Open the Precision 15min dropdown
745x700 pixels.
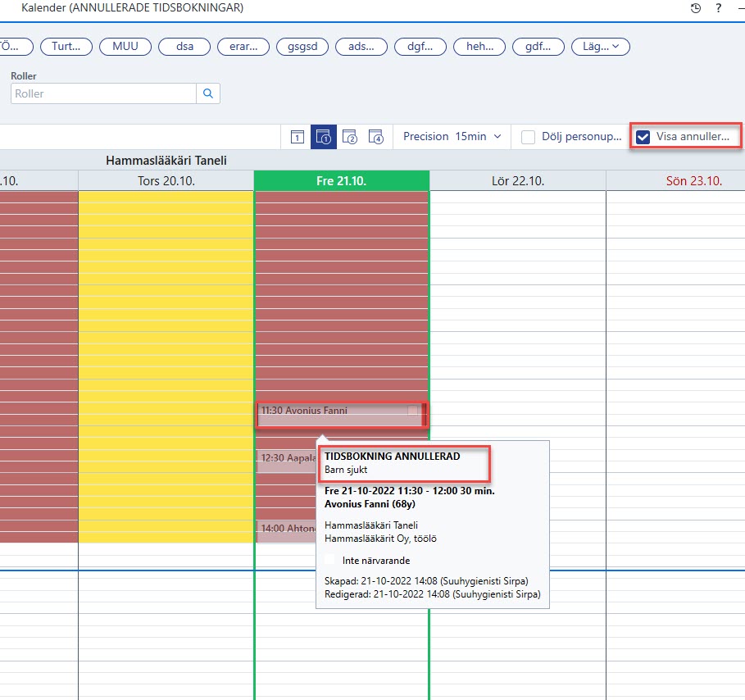click(x=452, y=137)
